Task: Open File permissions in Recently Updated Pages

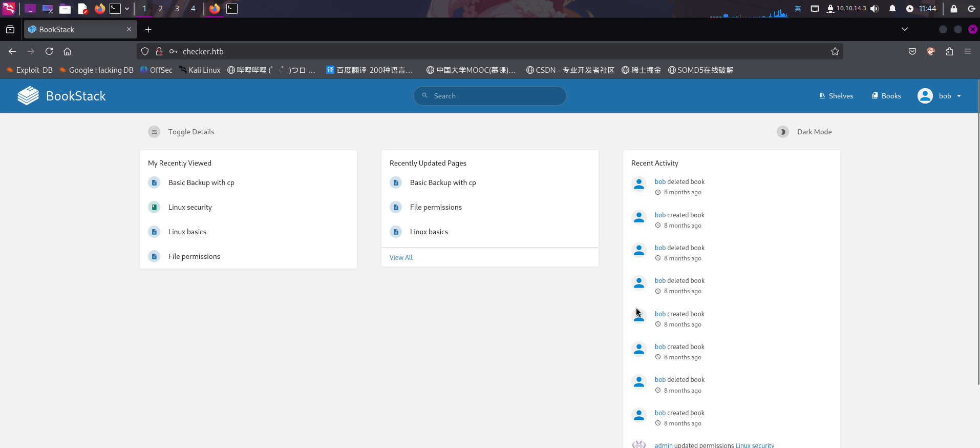Action: (x=436, y=207)
